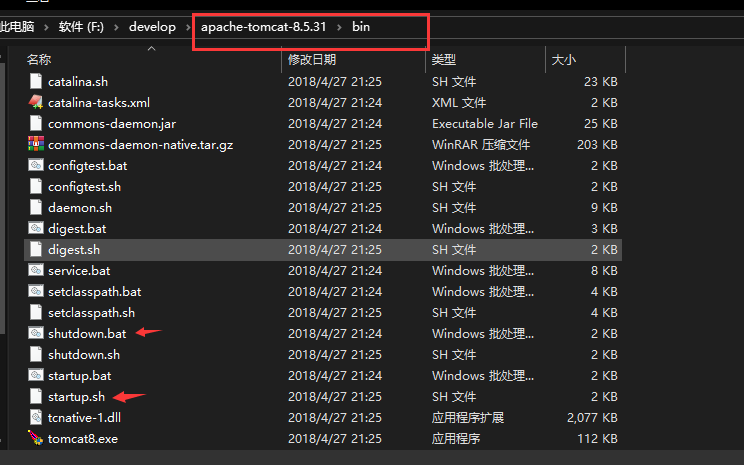The image size is (744, 465).
Task: Select the file name tcnative-1.dll
Action: (x=84, y=418)
